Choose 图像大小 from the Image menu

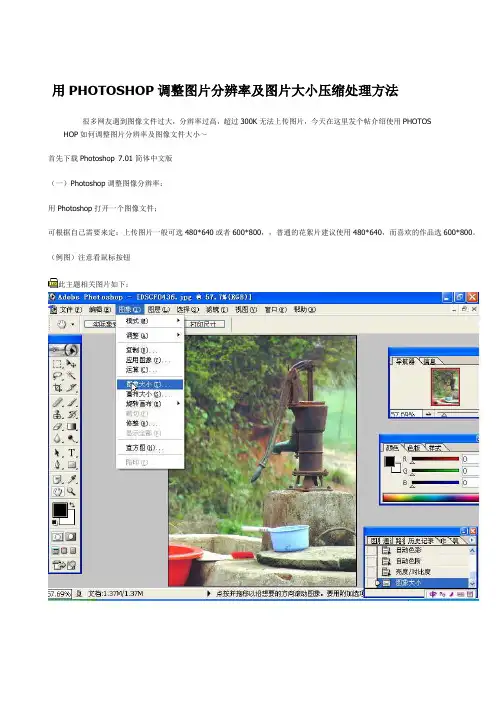click(x=150, y=384)
